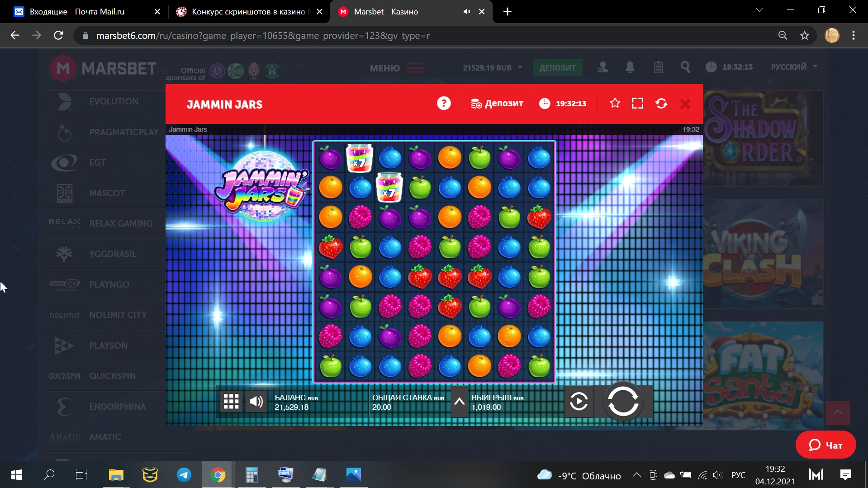Click the x7 multiplier jar in the top row
The image size is (868, 488).
click(x=360, y=158)
